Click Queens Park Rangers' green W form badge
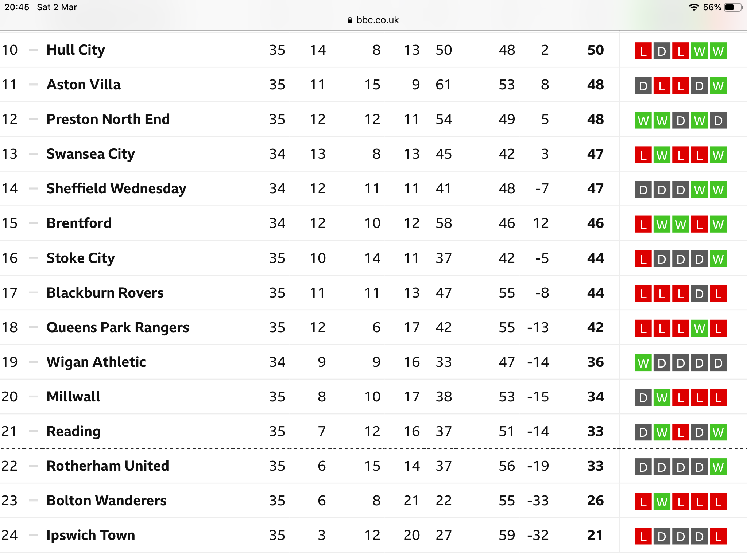 (x=699, y=328)
